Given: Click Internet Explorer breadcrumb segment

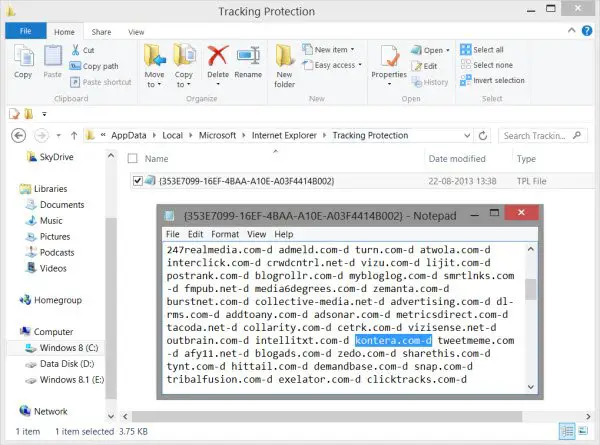Looking at the screenshot, I should coord(284,135).
